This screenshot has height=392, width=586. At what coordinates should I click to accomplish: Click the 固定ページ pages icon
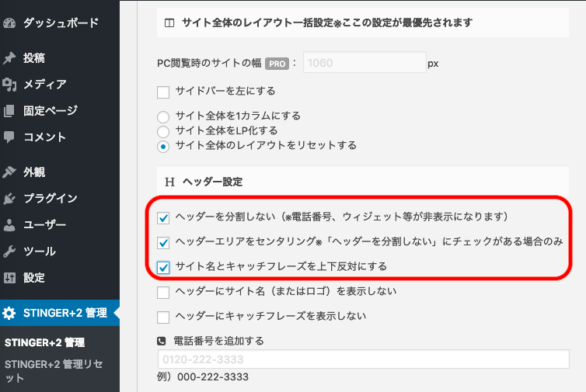[9, 111]
